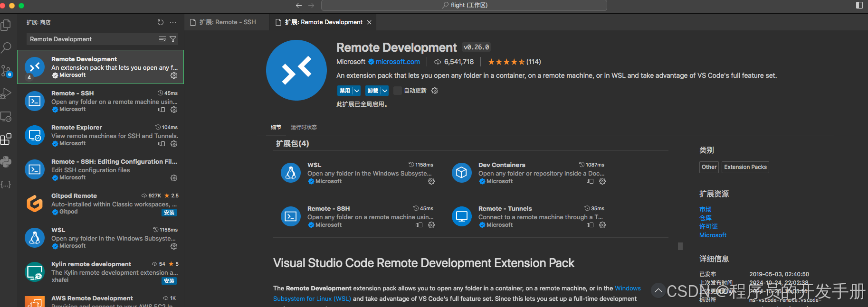Toggle the secondary side bar layout icon
868x307 pixels.
[x=859, y=5]
